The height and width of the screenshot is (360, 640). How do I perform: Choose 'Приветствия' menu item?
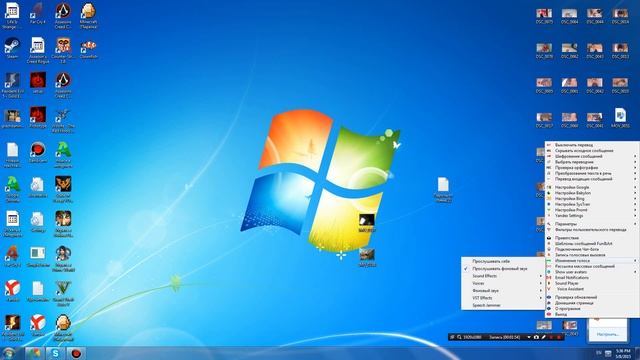click(592, 238)
